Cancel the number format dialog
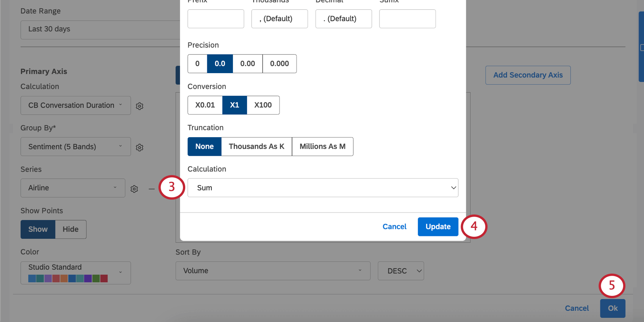This screenshot has width=644, height=322. (394, 227)
